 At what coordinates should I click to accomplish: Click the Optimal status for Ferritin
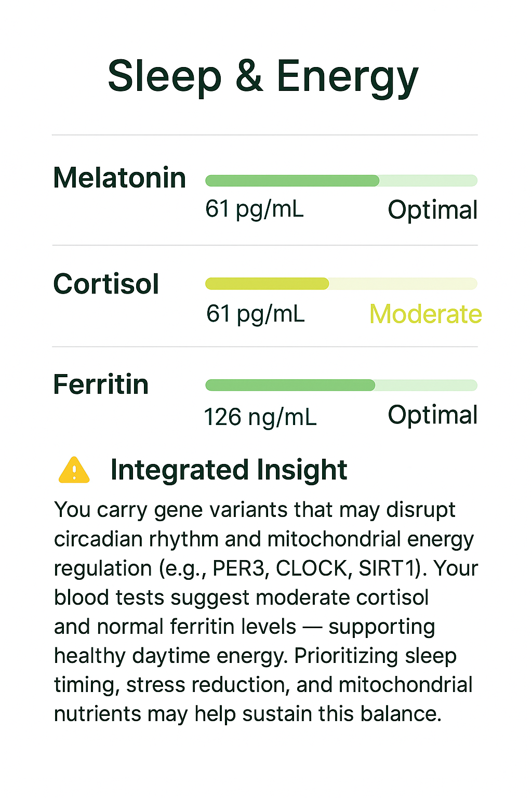[432, 415]
